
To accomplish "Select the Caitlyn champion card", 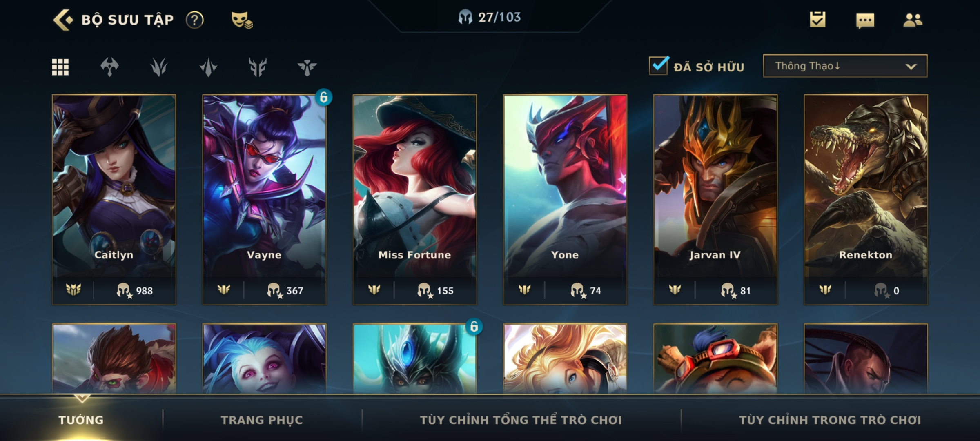I will (114, 200).
